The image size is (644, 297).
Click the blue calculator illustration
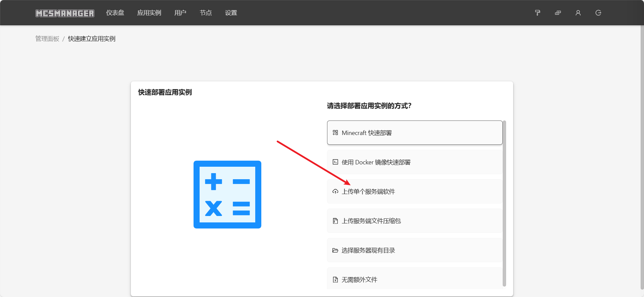[227, 194]
